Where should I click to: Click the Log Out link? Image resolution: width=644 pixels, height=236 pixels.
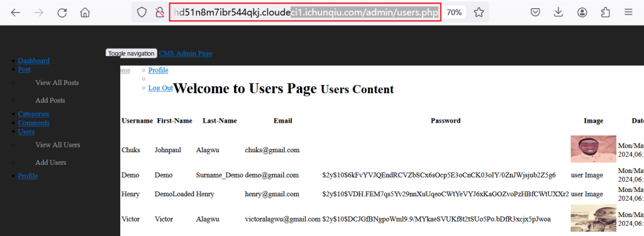pos(160,88)
